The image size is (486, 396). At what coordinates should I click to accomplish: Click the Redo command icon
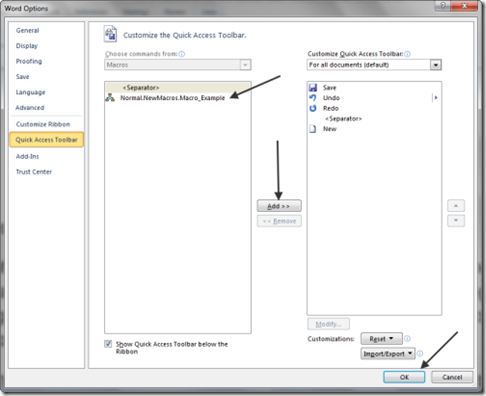tap(313, 108)
